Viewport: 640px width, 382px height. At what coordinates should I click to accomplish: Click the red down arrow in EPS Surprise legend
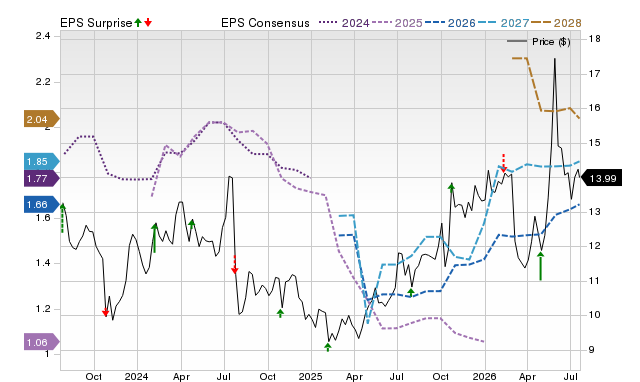148,22
